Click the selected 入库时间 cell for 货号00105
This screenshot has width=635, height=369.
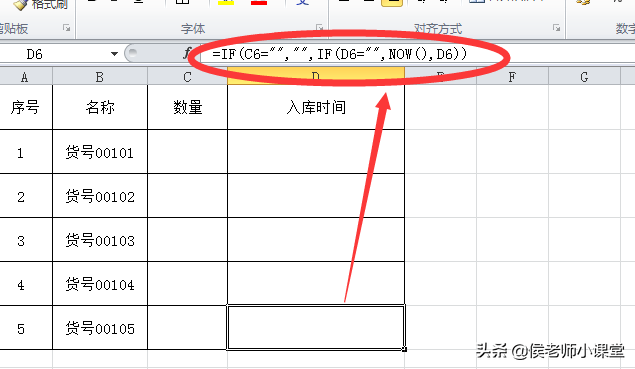[316, 327]
